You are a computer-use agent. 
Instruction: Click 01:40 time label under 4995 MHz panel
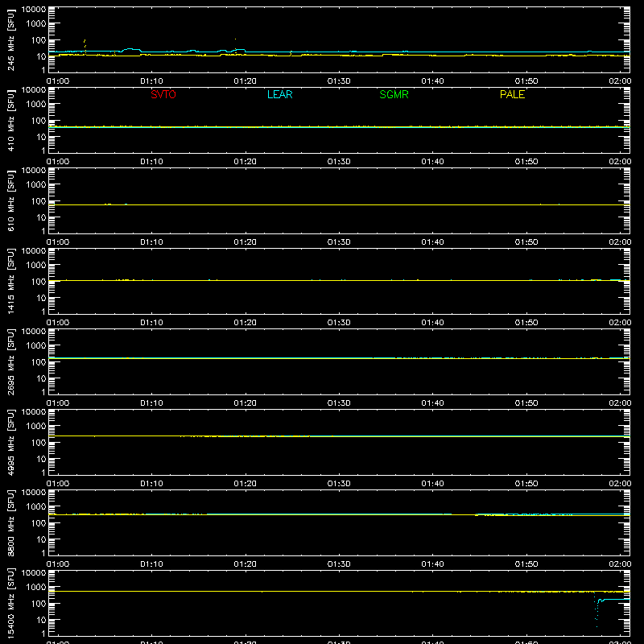point(432,484)
